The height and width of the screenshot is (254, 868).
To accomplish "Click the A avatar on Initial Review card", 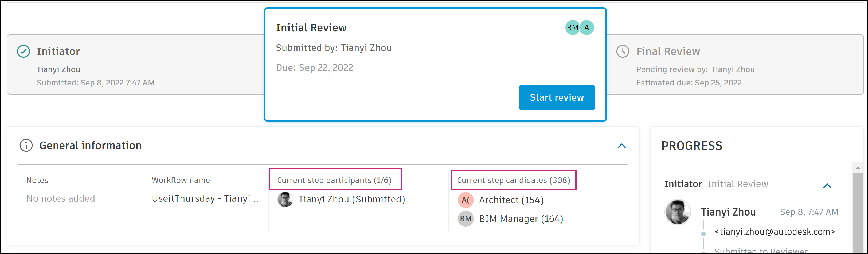I will coord(587,28).
